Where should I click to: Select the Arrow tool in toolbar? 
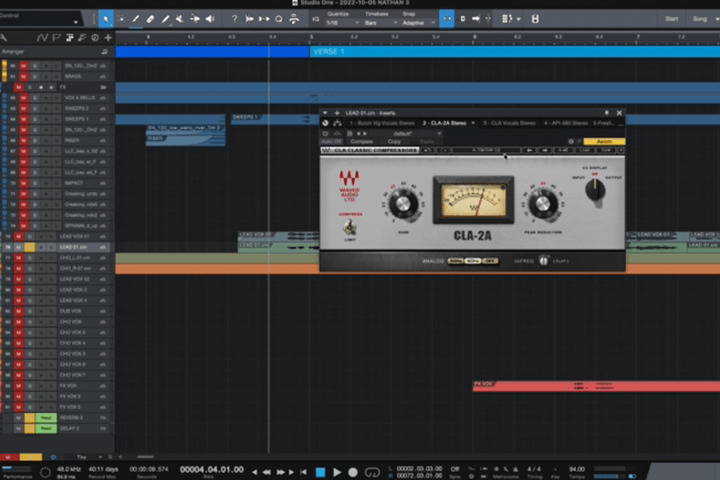[x=106, y=19]
